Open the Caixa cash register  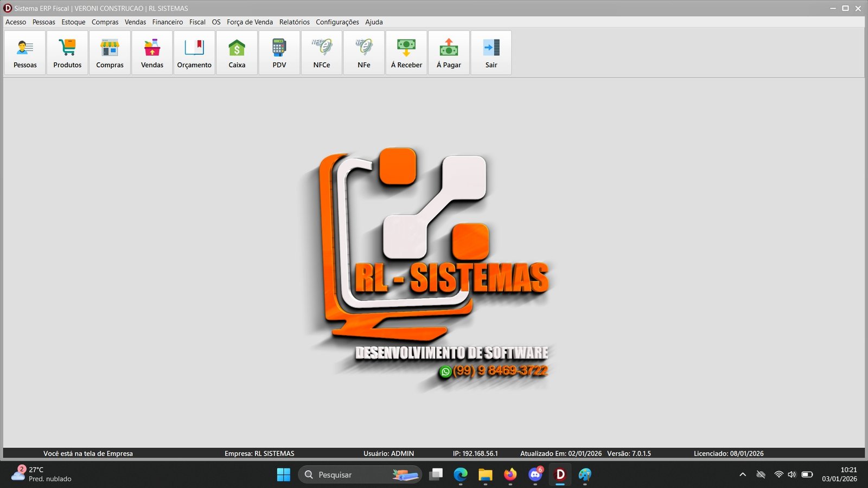(x=237, y=53)
